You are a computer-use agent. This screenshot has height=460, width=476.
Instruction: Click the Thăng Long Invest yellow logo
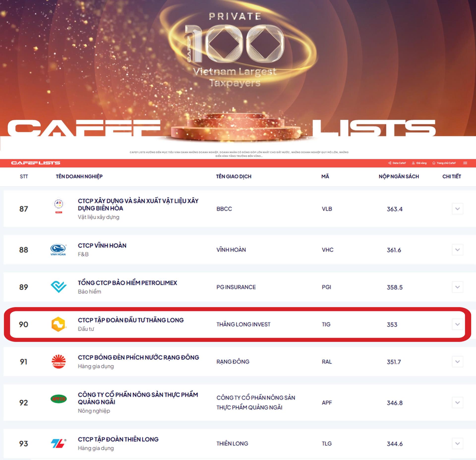click(x=58, y=324)
